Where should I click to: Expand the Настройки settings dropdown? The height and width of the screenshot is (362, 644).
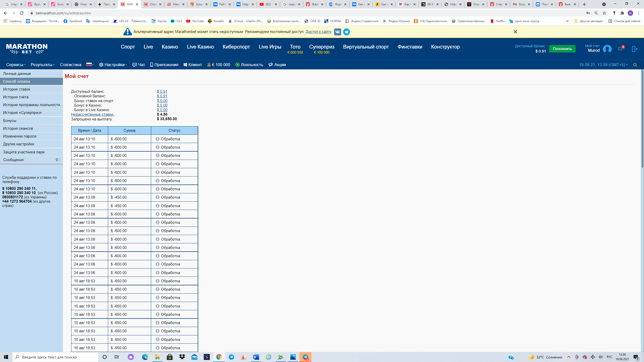point(113,65)
